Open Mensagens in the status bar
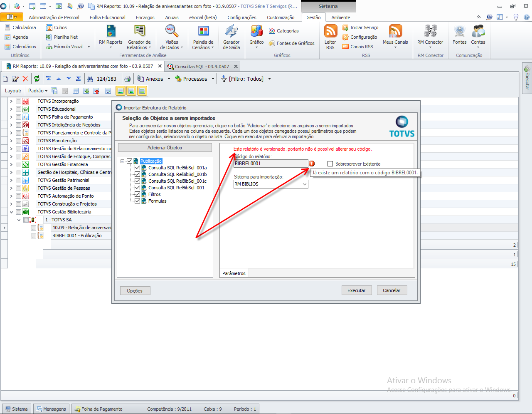 click(x=51, y=409)
